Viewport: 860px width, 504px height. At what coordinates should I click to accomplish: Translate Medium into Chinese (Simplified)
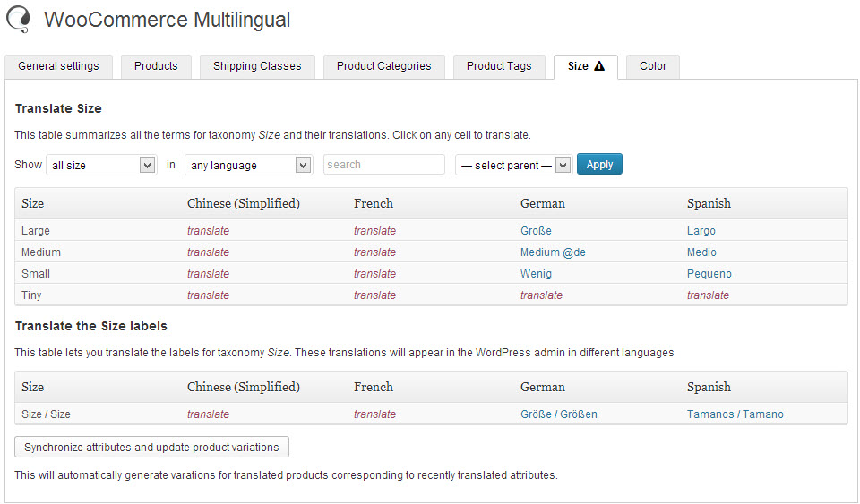point(209,252)
